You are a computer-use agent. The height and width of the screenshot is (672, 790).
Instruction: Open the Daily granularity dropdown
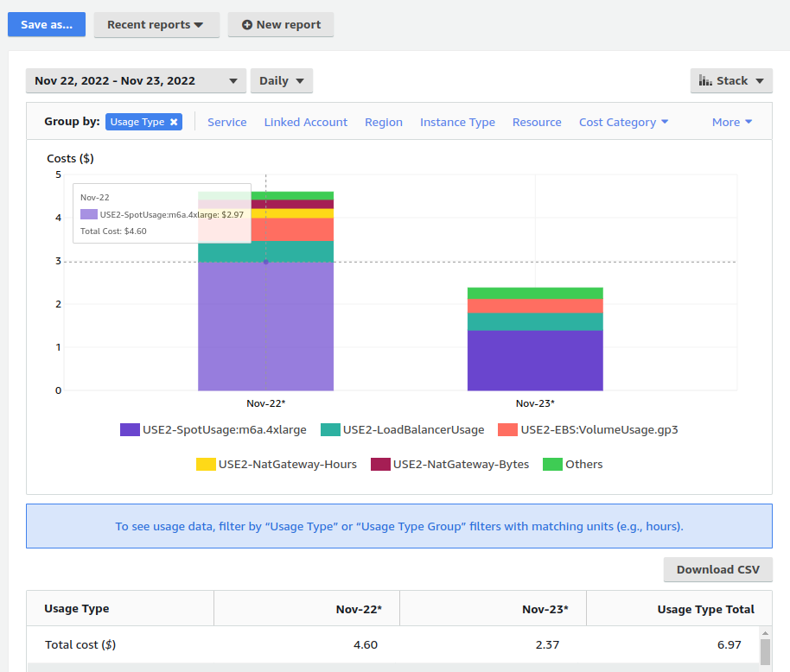click(x=281, y=81)
